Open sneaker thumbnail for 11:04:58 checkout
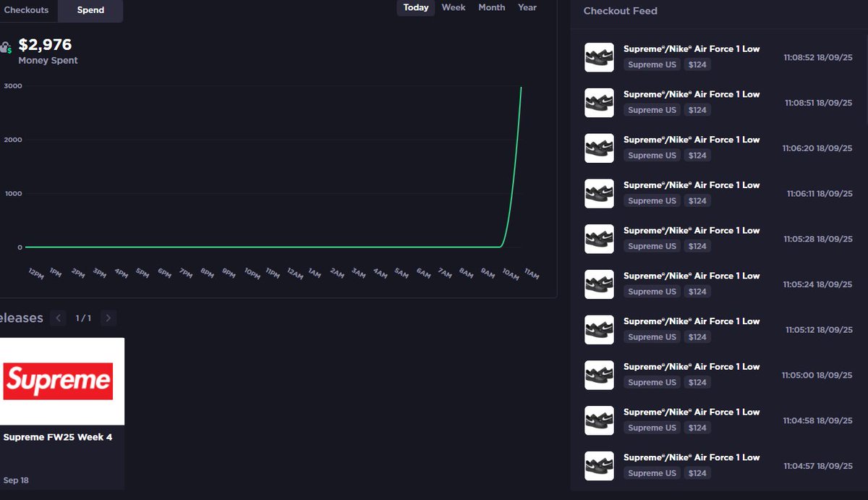 pyautogui.click(x=599, y=420)
